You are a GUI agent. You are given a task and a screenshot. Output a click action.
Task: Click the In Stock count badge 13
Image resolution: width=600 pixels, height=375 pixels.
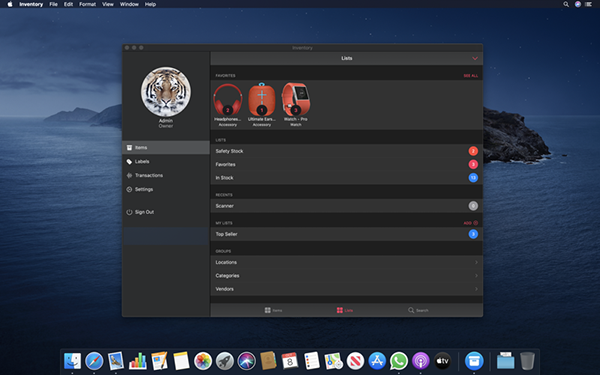(x=473, y=178)
